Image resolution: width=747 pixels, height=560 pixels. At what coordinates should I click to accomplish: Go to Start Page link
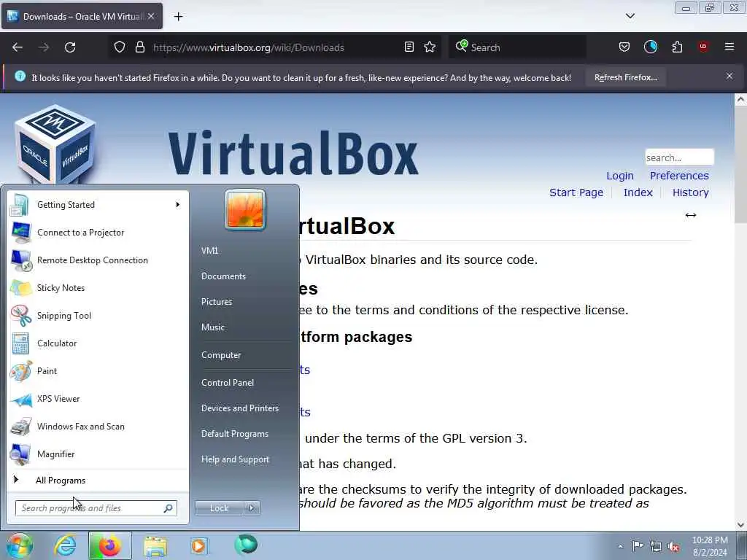coord(576,192)
